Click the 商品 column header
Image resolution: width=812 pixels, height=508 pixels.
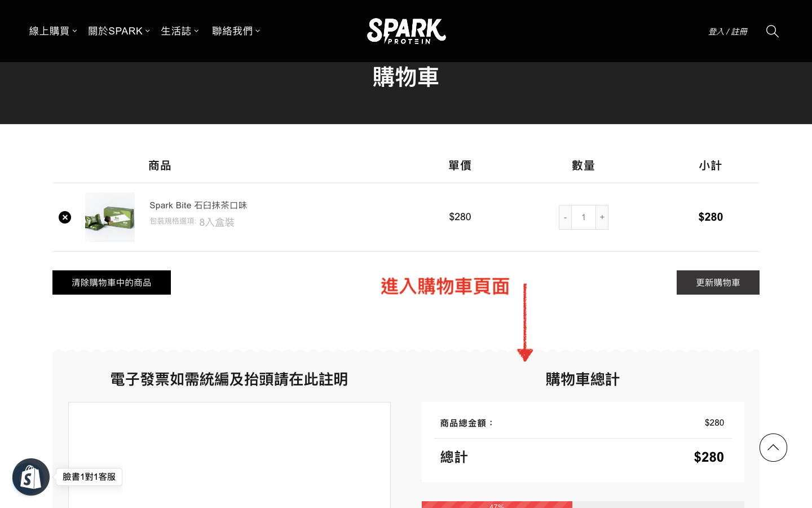click(x=160, y=165)
